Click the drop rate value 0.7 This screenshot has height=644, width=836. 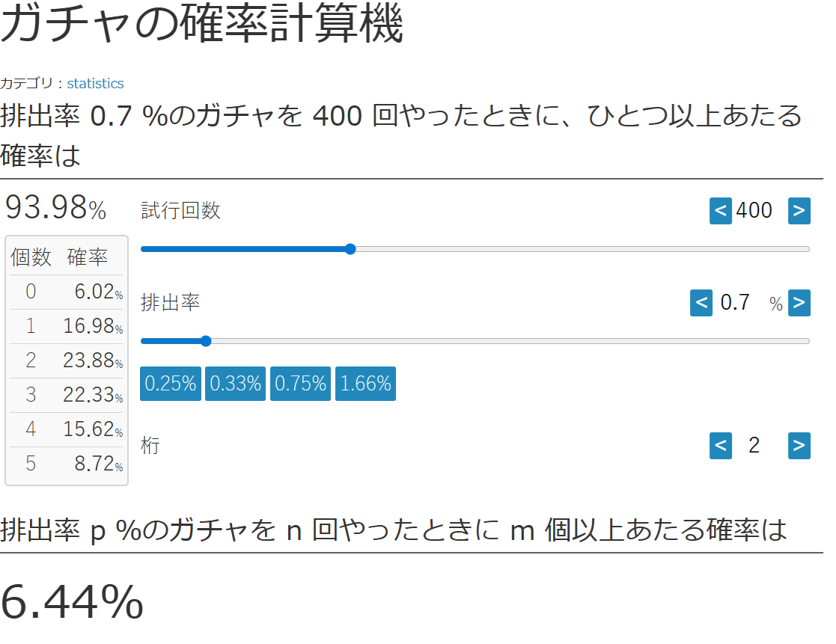tap(734, 303)
